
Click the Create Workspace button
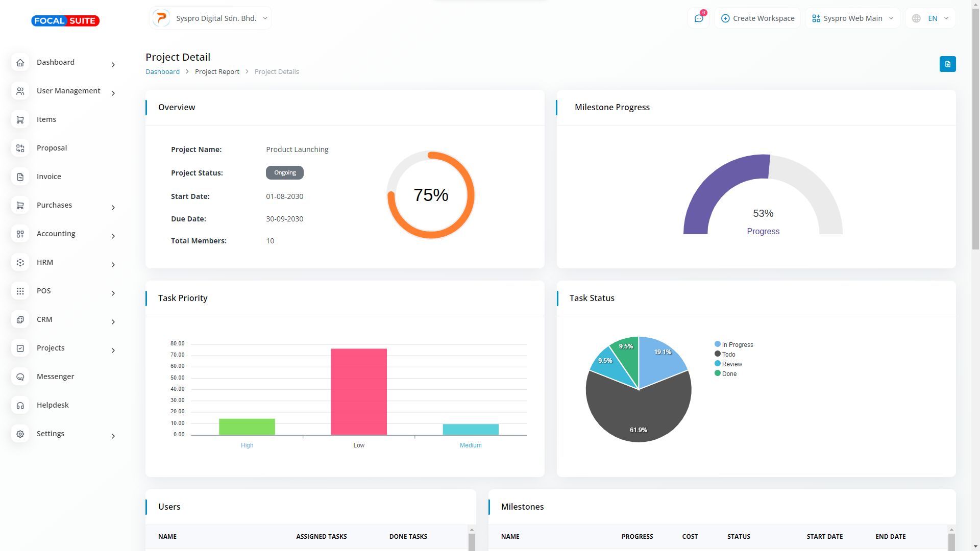tap(757, 18)
